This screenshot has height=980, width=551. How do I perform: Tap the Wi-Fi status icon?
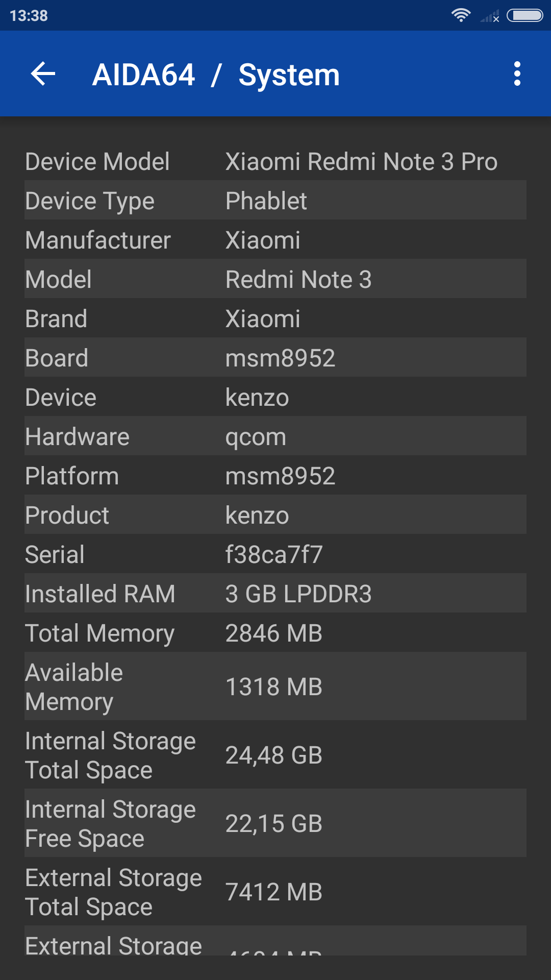coord(461,15)
